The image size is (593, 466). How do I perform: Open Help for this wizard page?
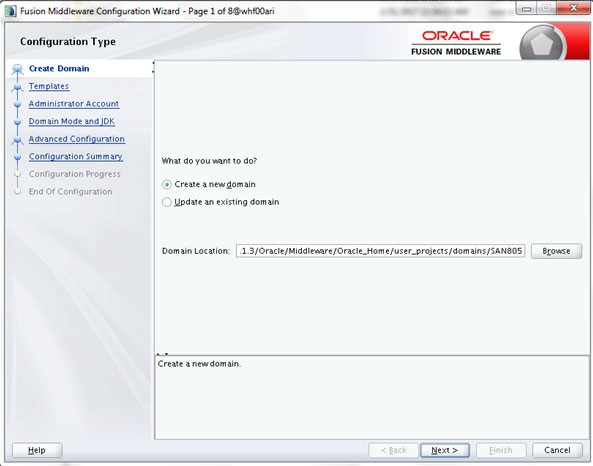(x=37, y=450)
